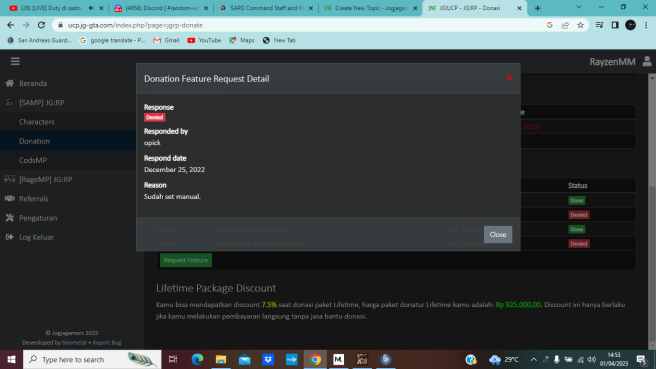Switch to Create New Topic tab
The width and height of the screenshot is (656, 369).
click(x=371, y=8)
